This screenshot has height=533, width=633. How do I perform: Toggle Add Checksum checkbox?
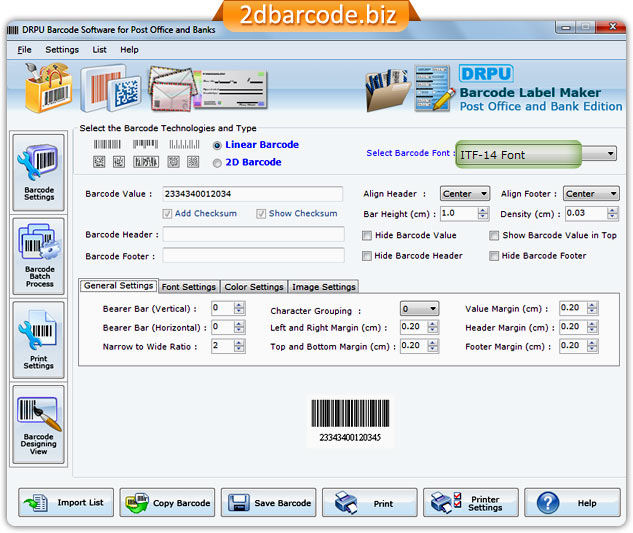[x=167, y=214]
